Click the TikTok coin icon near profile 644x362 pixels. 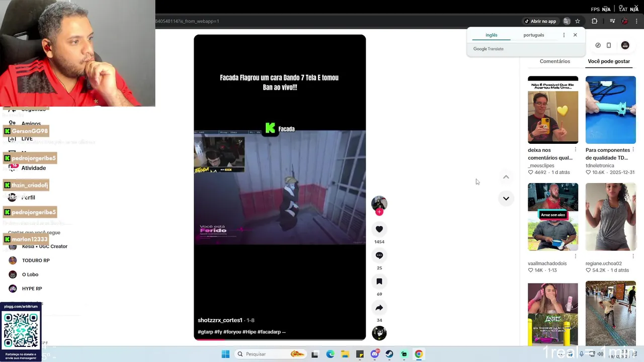(598, 45)
